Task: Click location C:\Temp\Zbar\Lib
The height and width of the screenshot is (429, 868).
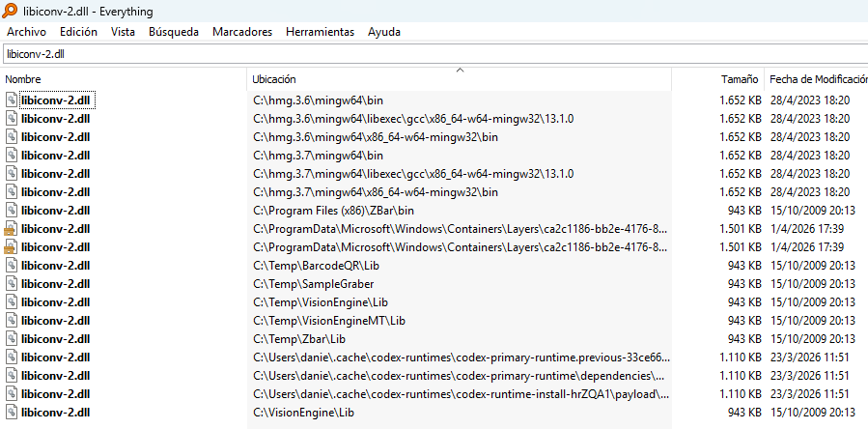Action: click(299, 338)
